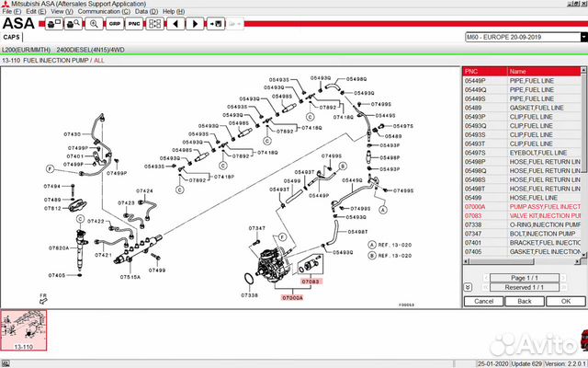Click the Back button
Viewport: 588px width, 368px height.
[x=523, y=301]
